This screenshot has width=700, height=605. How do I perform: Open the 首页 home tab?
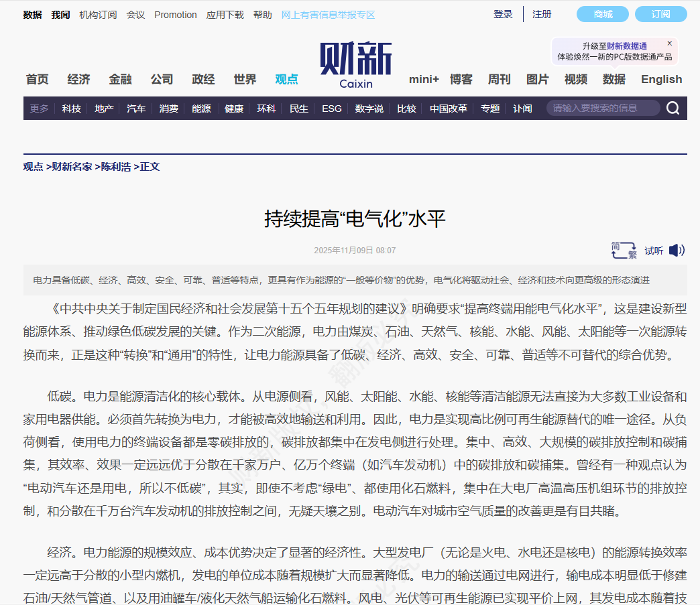tap(36, 79)
